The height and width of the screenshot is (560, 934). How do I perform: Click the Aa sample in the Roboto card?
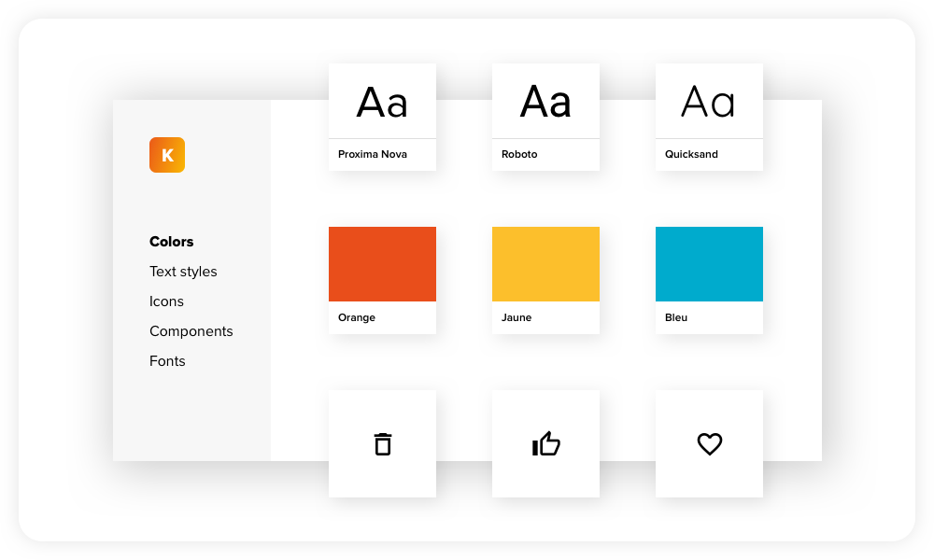(x=545, y=103)
